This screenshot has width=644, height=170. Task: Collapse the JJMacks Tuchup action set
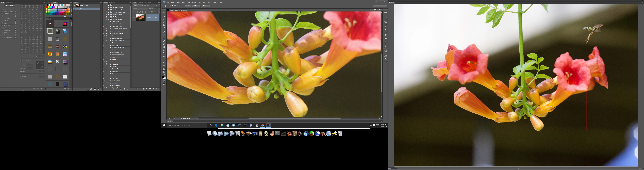(109, 19)
